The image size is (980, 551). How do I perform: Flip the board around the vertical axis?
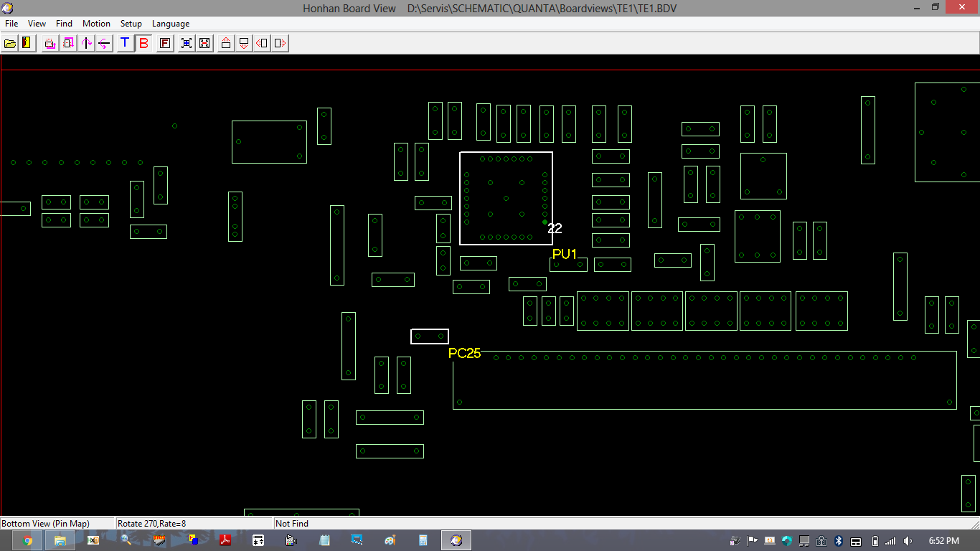pyautogui.click(x=87, y=43)
